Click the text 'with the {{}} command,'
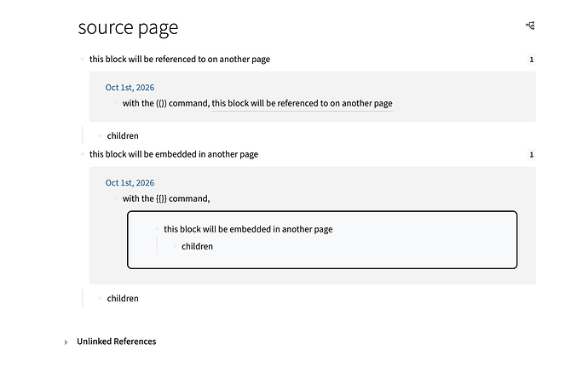The height and width of the screenshot is (373, 588). pos(166,198)
